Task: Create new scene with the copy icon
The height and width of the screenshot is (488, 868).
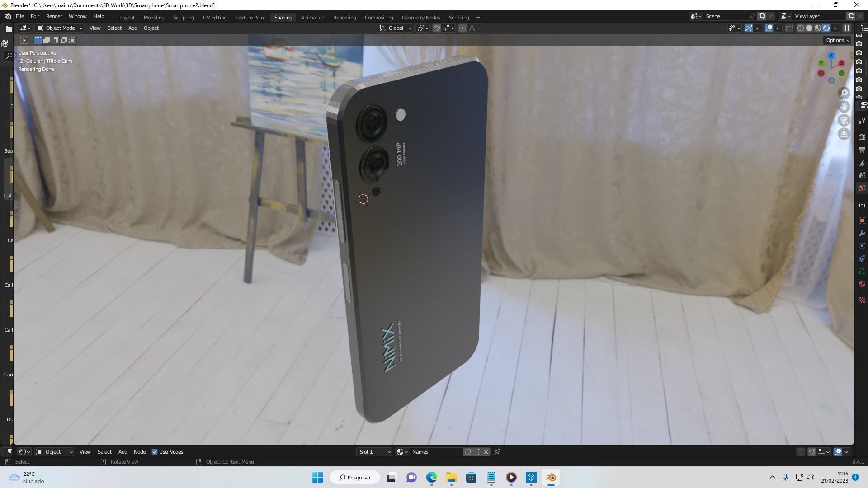Action: click(x=762, y=16)
